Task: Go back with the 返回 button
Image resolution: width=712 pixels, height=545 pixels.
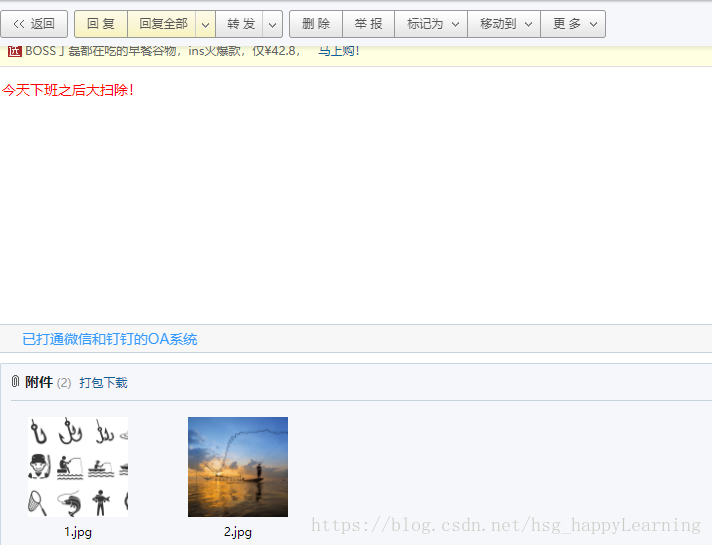Action: [x=34, y=24]
